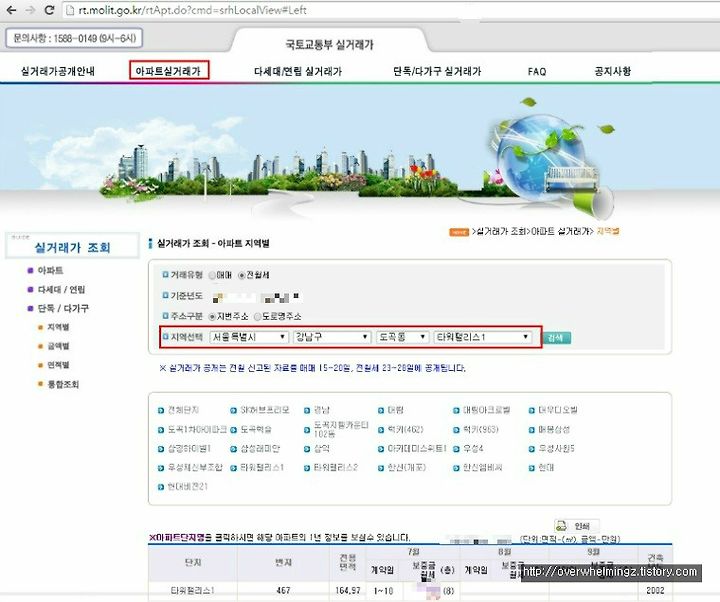The image size is (720, 602).
Task: Open the 타워팰리스1 complex dropdown
Action: coord(483,337)
